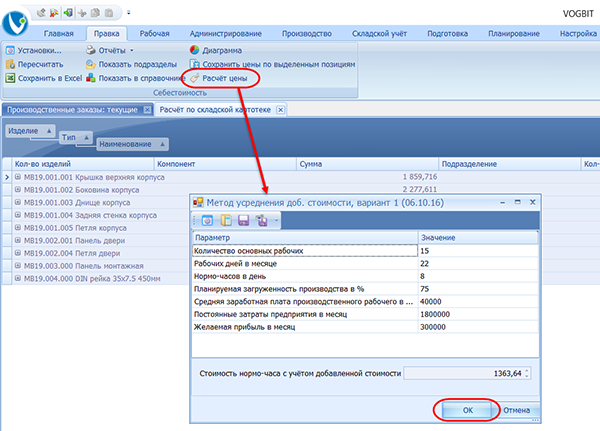Open the quick access toolbar customize arrow

[129, 13]
